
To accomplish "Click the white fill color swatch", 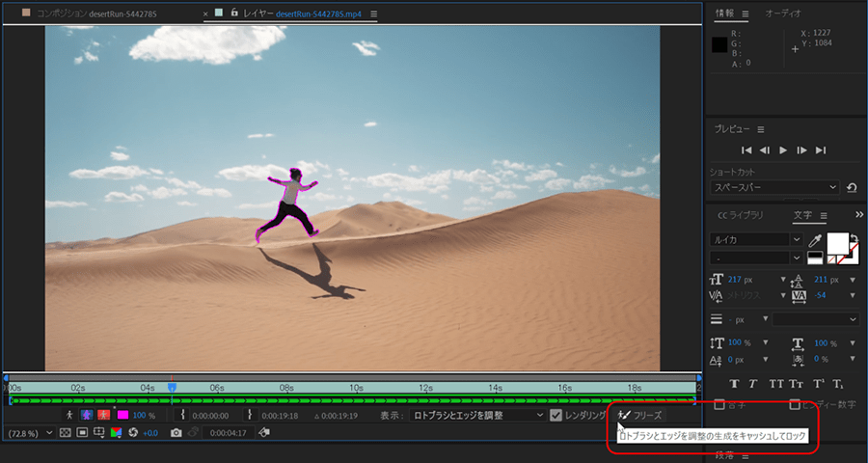I will coord(837,243).
